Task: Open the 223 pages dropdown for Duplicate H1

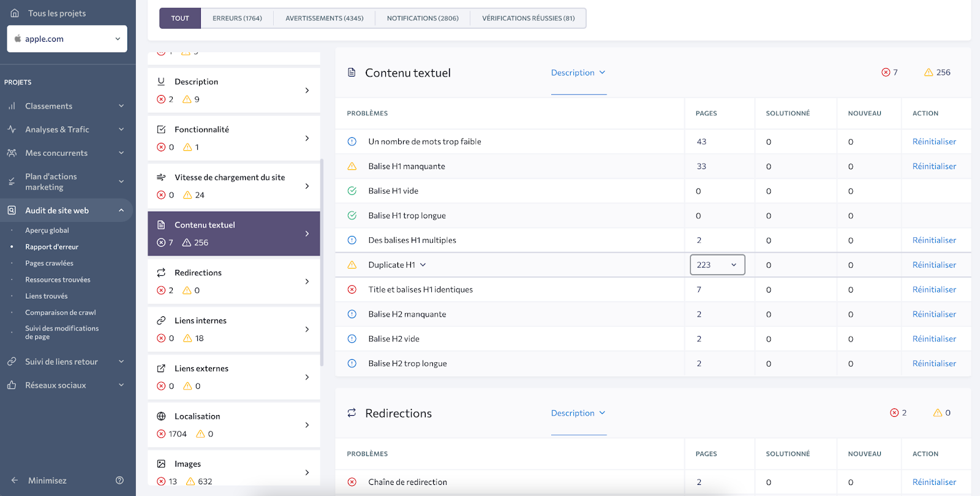Action: (718, 265)
